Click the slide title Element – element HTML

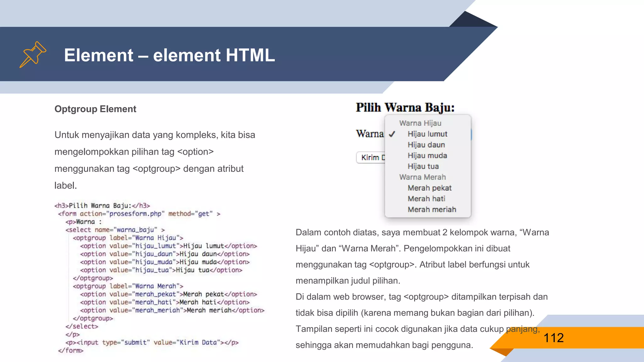click(x=169, y=55)
